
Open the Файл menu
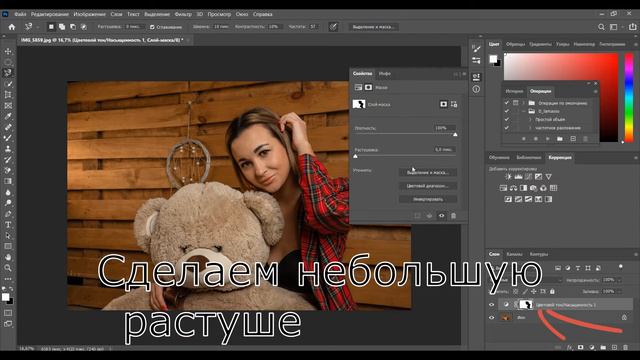click(20, 14)
